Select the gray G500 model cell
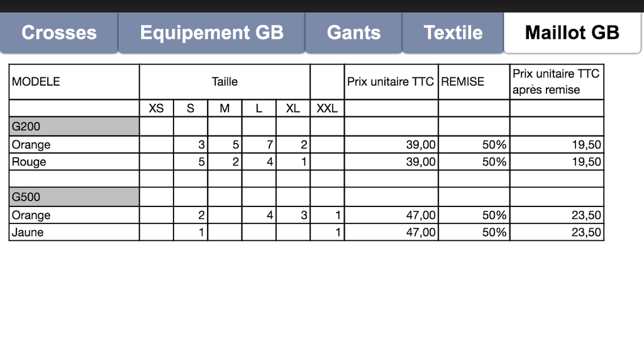Image resolution: width=644 pixels, height=363 pixels. coord(74,197)
